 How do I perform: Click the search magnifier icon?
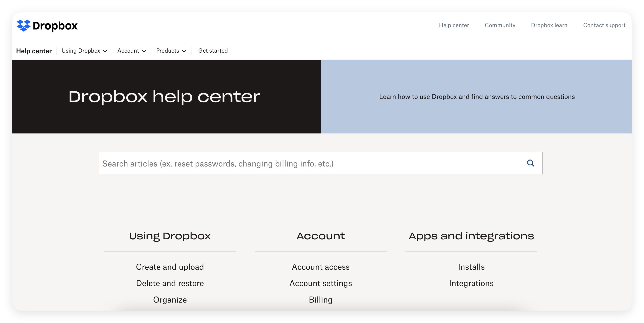click(530, 163)
